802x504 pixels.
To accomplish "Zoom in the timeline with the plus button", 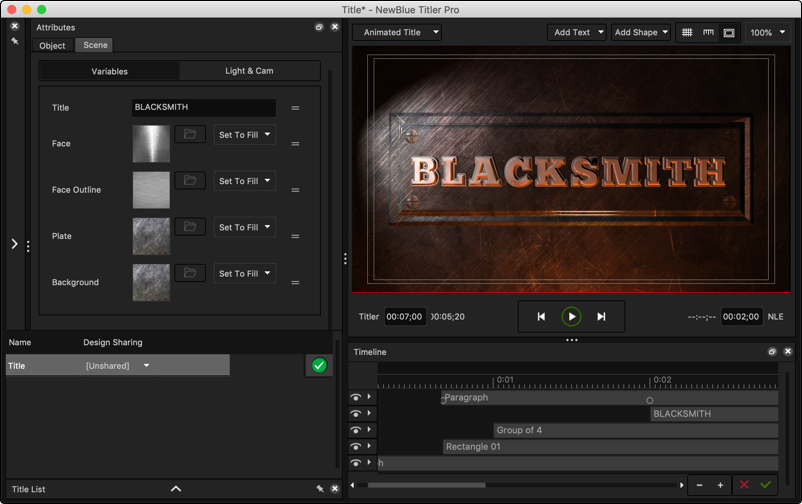I will coord(720,485).
